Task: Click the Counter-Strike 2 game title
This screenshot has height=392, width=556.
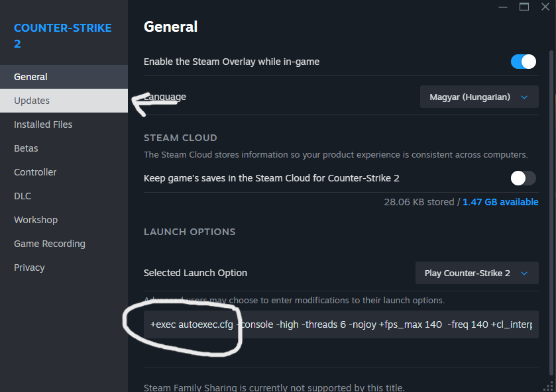Action: [62, 36]
